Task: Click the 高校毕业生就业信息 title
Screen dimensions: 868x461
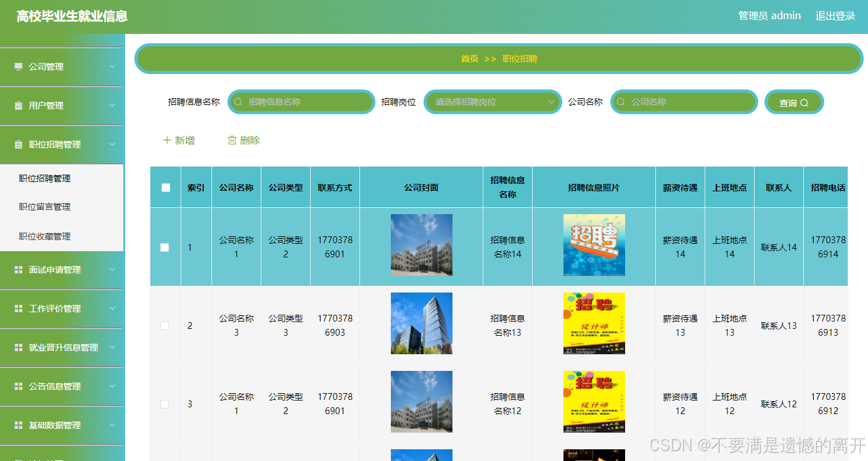Action: point(72,17)
